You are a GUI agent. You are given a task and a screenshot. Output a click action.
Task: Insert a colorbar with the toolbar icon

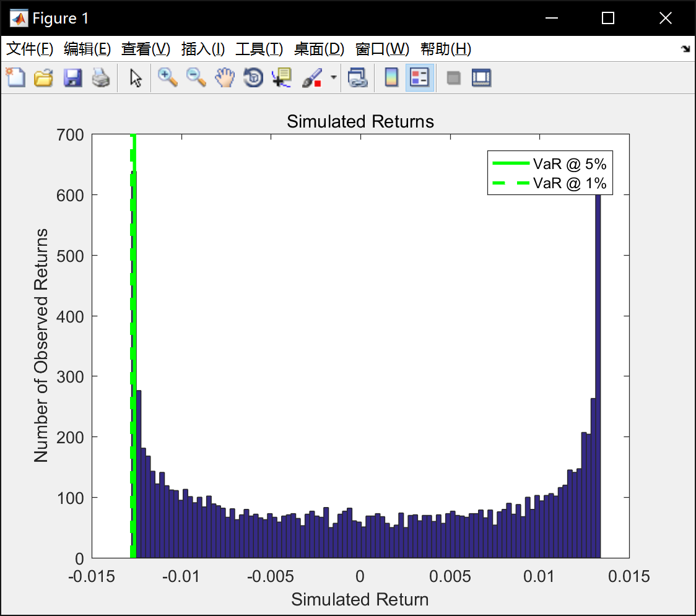(391, 77)
